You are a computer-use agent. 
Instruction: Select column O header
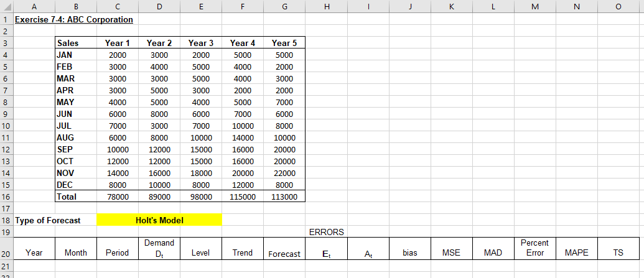click(x=618, y=7)
